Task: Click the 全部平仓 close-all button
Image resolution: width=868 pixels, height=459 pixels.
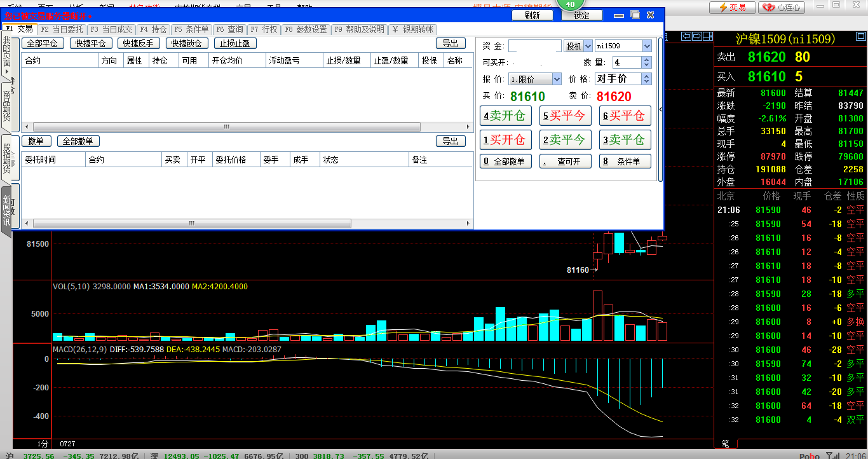Action: [x=43, y=43]
